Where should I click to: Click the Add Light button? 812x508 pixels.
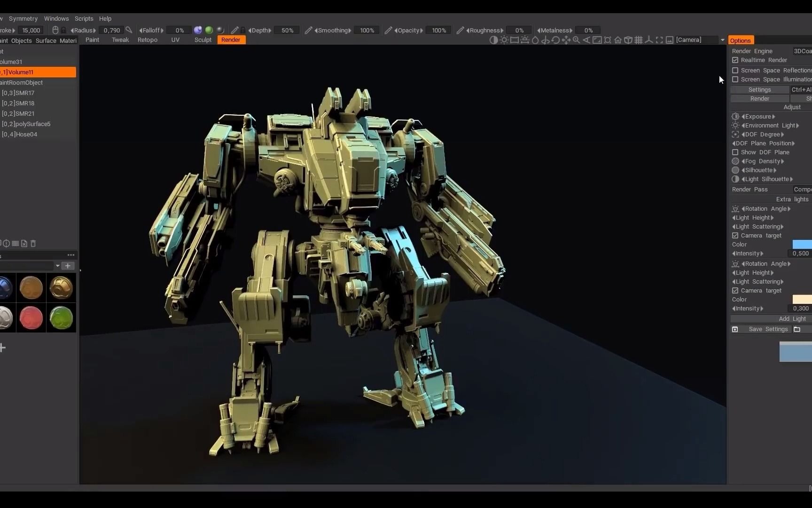point(792,318)
